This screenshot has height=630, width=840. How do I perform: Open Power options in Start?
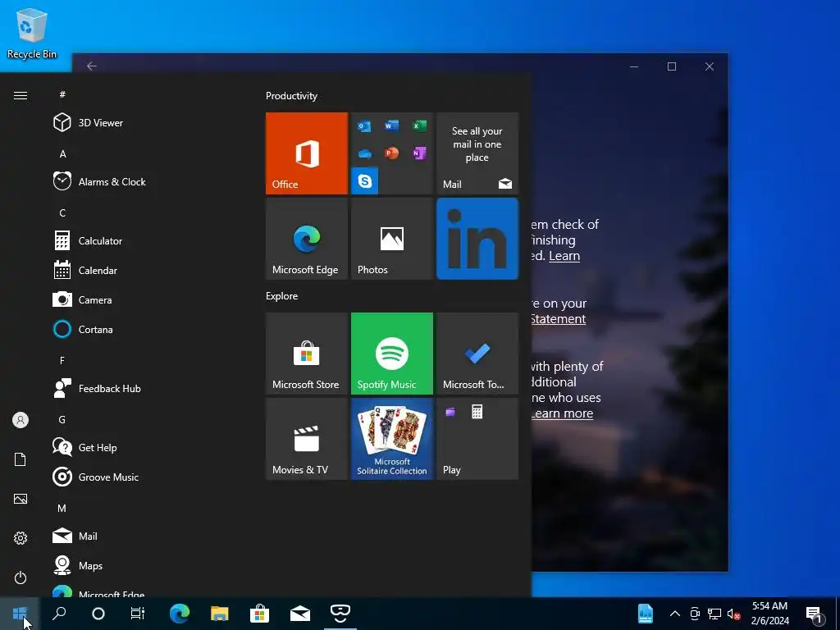pos(21,577)
